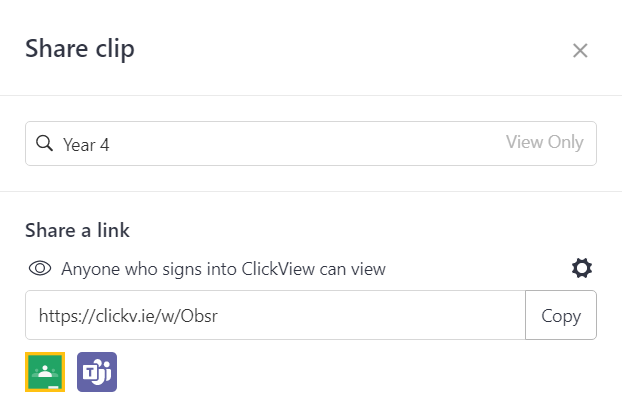Click the Copy button beside the URL
The image size is (622, 416).
pyautogui.click(x=561, y=315)
